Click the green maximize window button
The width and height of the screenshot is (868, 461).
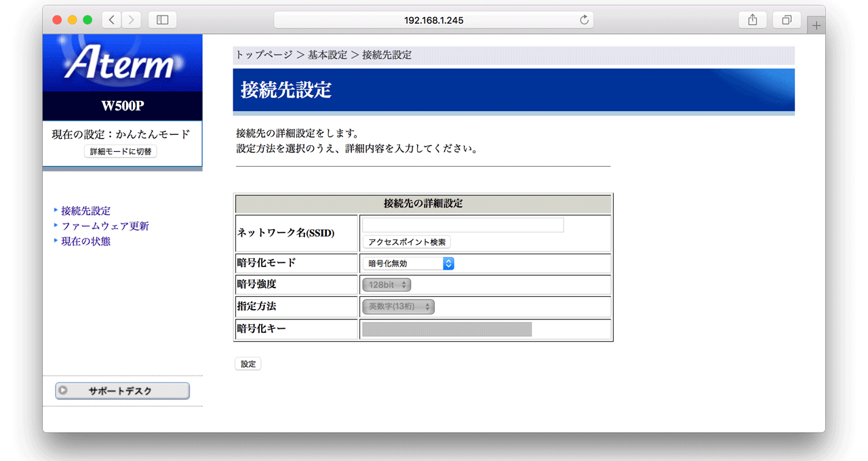click(87, 20)
